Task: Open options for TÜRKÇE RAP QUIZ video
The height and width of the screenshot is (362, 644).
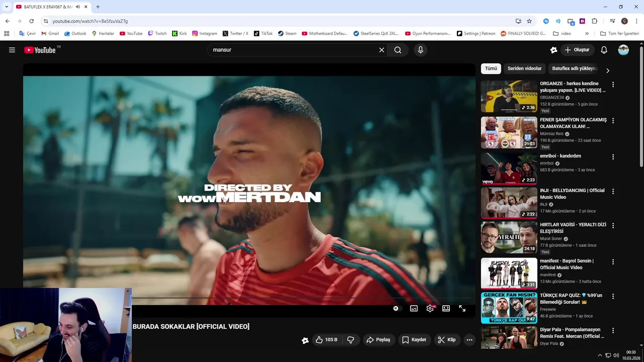Action: tap(613, 296)
